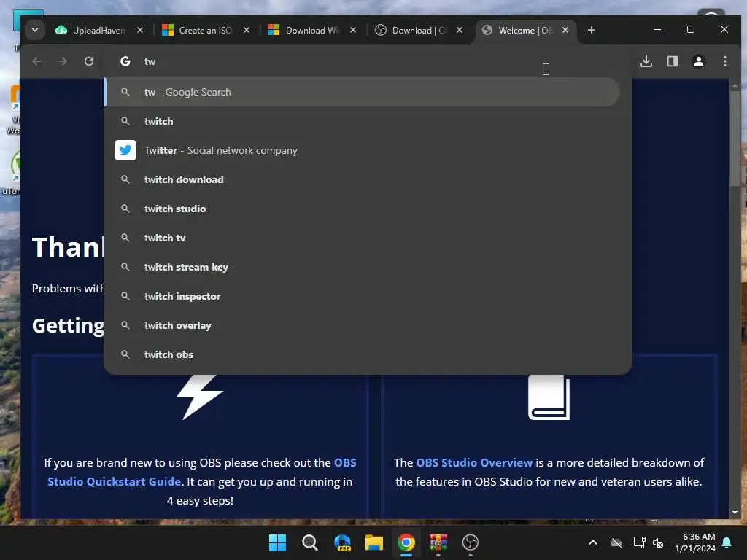Screen dimensions: 747x560
Task: Pick 'twitch obs' suggestion
Action: pyautogui.click(x=368, y=355)
